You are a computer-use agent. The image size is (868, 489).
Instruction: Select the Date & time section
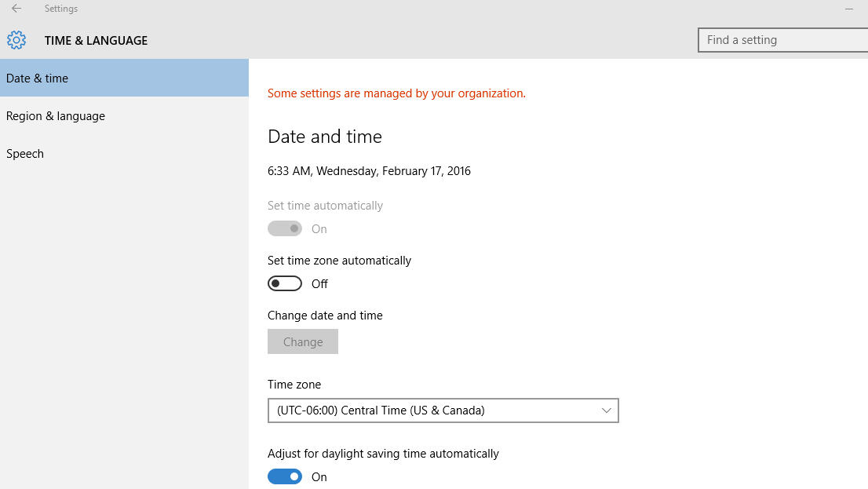pos(124,78)
